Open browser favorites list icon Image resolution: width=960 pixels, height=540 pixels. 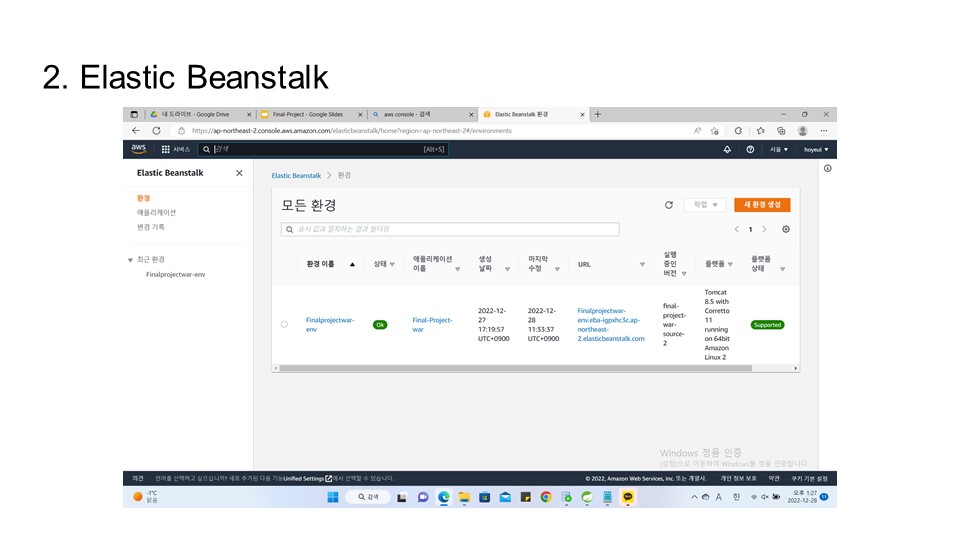[760, 130]
